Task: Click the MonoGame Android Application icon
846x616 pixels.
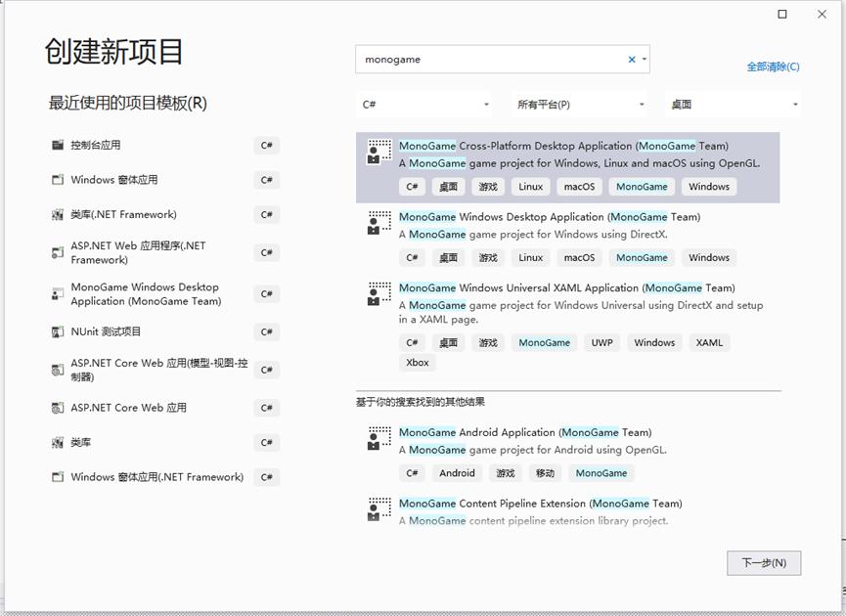Action: [378, 438]
